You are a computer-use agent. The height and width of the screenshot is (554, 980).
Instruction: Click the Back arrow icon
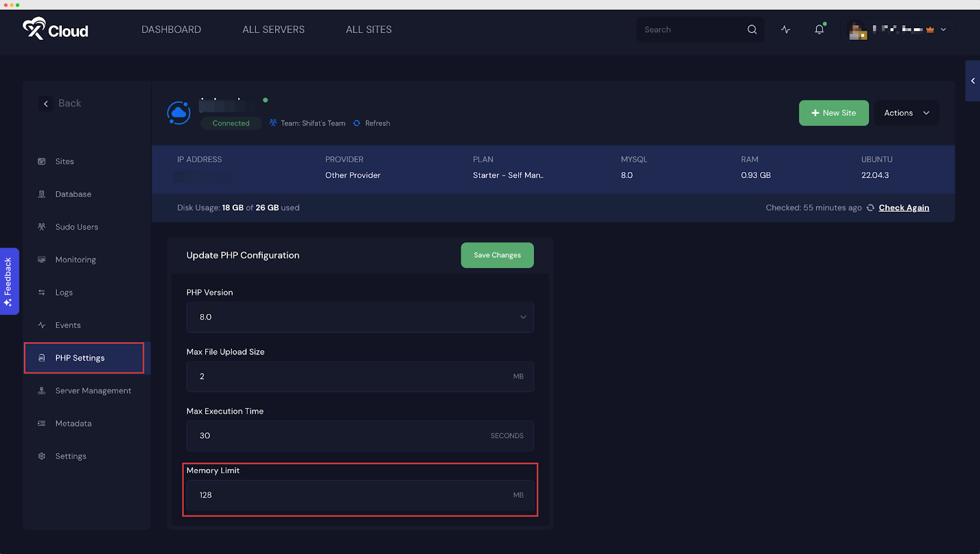(x=46, y=104)
